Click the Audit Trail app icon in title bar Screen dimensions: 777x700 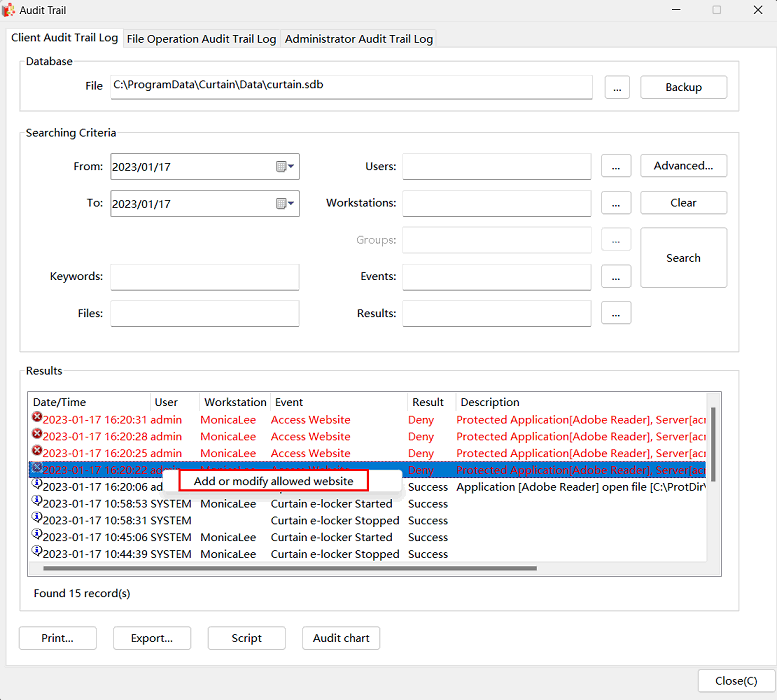(x=9, y=10)
